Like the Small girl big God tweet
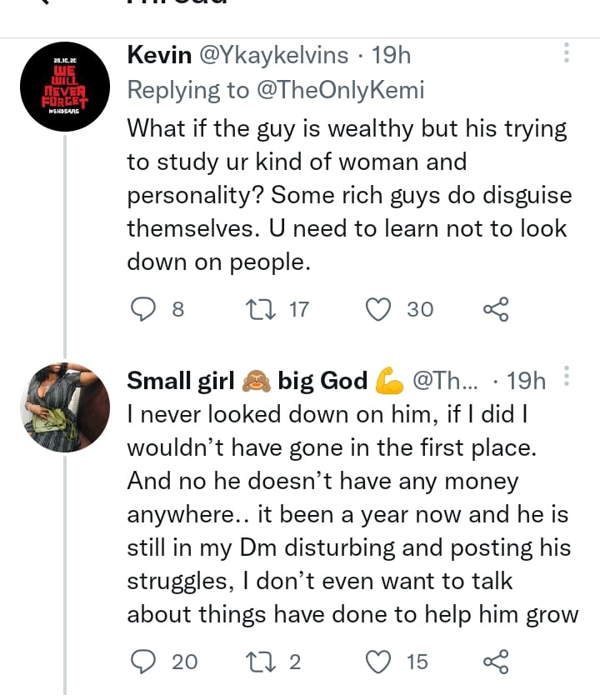 pos(380,662)
